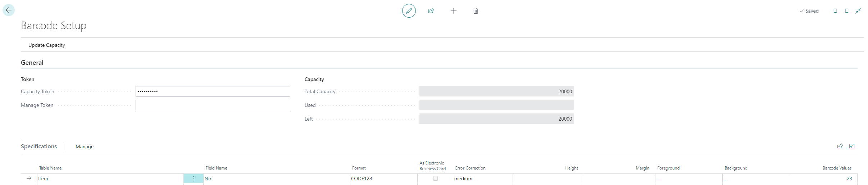Click the share icon beside the pencil
The image size is (868, 185).
(431, 11)
